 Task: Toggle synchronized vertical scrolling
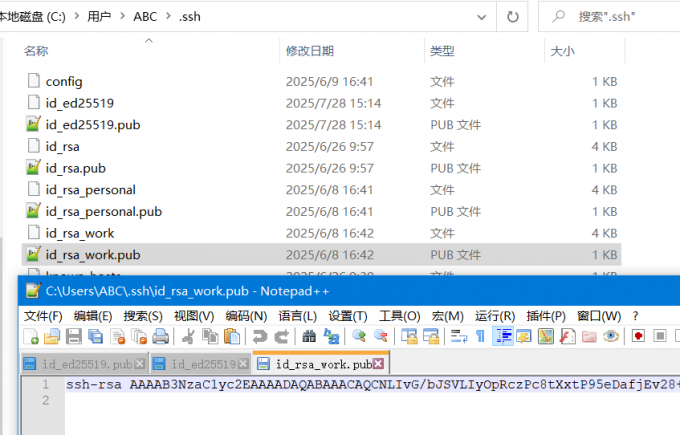click(x=409, y=337)
